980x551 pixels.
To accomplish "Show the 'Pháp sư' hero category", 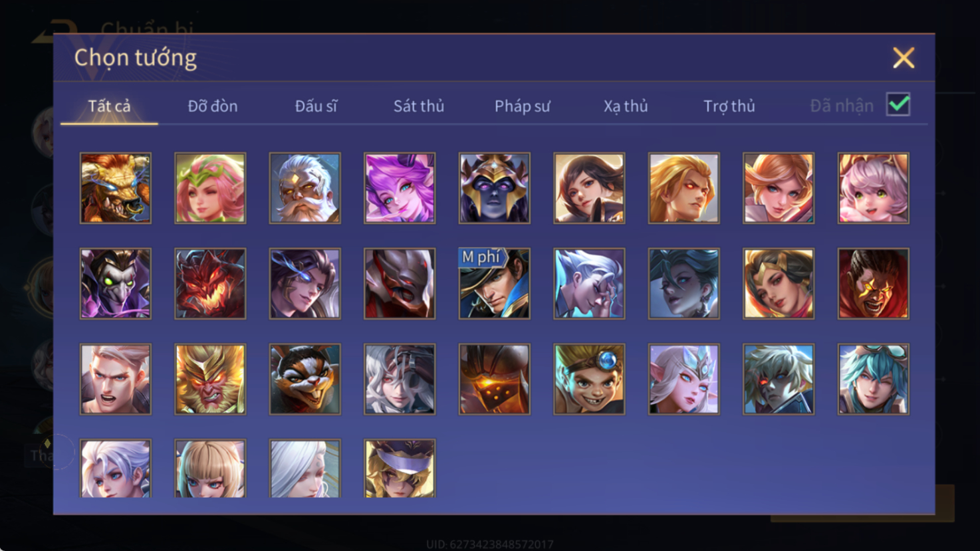I will [523, 106].
